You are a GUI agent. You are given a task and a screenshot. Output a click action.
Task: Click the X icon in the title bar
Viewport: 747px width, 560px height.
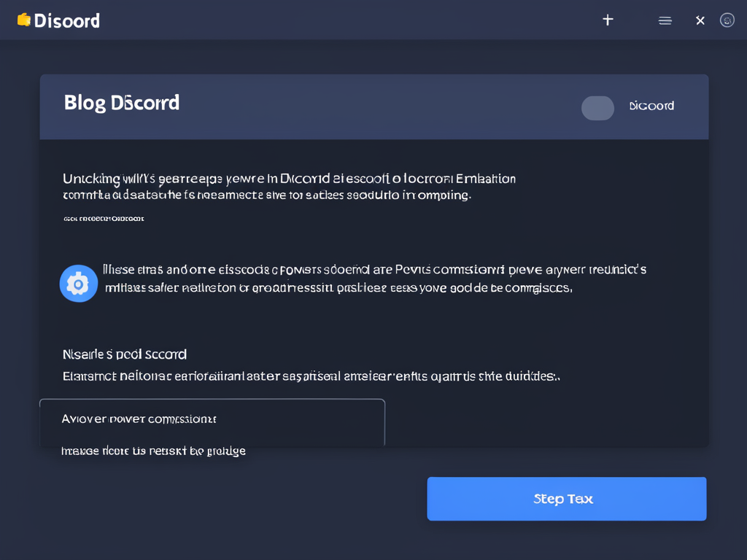700,20
